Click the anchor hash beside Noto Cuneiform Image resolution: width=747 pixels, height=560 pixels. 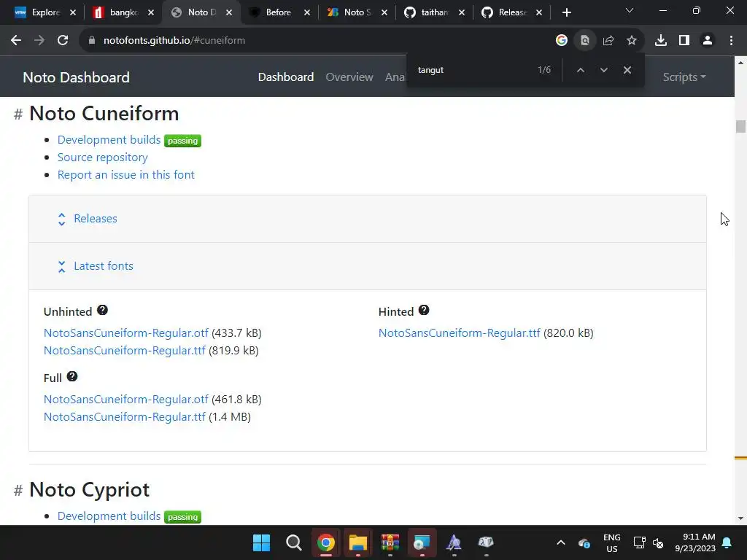[x=18, y=114]
